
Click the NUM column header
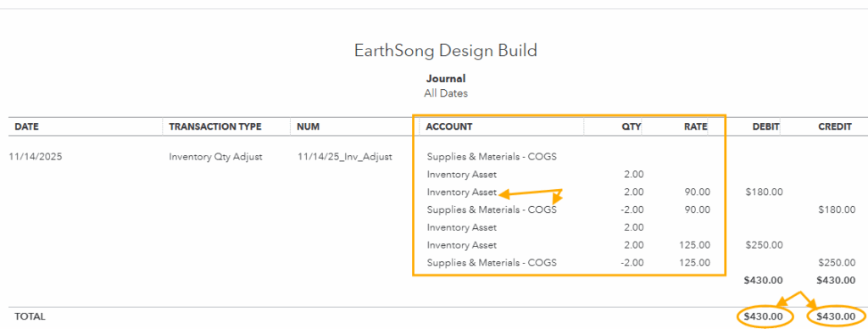coord(309,127)
